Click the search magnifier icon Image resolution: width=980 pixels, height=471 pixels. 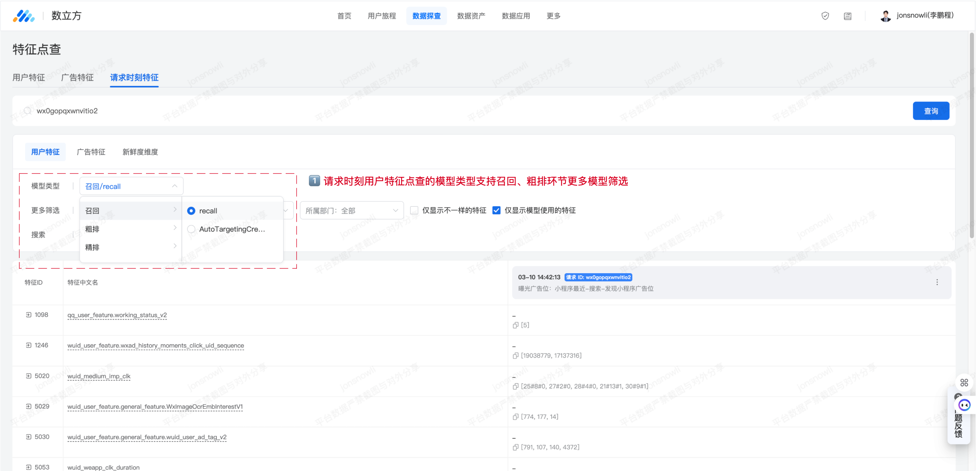point(27,110)
